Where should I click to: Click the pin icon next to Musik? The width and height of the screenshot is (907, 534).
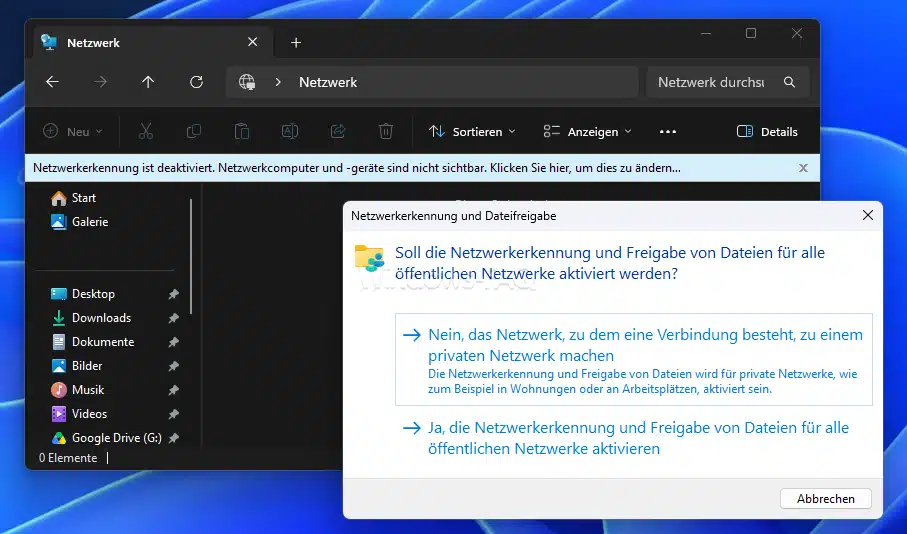[174, 390]
